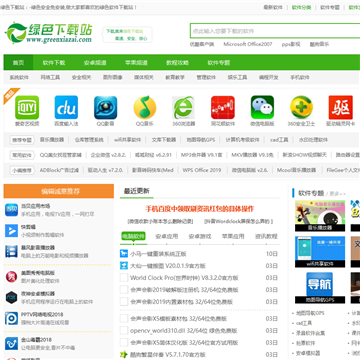Select the 首页 home nav item
The width and height of the screenshot is (360, 360).
coord(18,63)
